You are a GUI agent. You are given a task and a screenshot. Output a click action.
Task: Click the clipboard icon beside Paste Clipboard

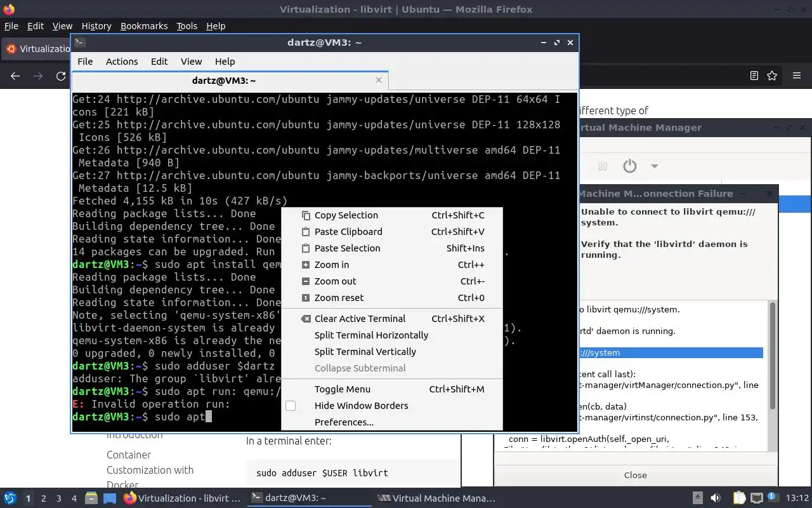tap(306, 232)
